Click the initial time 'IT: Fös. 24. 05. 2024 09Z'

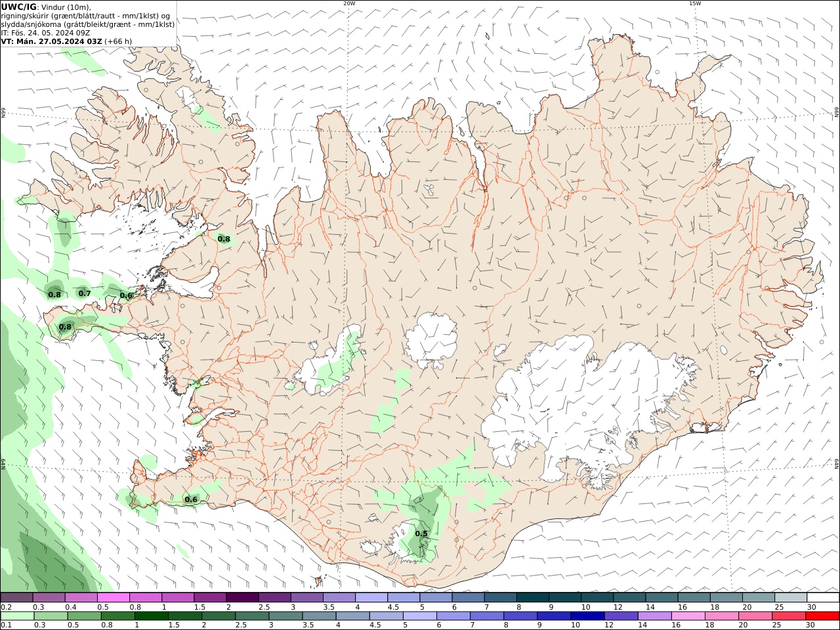point(46,32)
